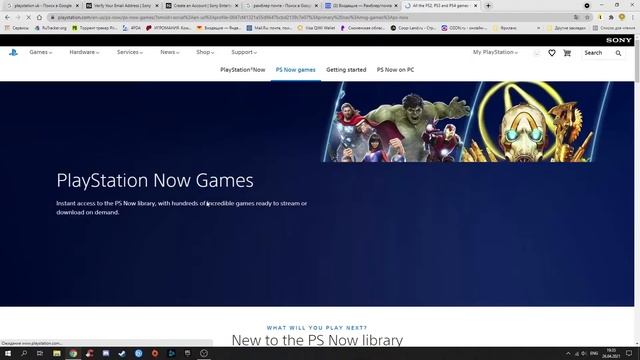Expand the Support dropdown menu
Screen dimensions: 640x360
pos(244,52)
